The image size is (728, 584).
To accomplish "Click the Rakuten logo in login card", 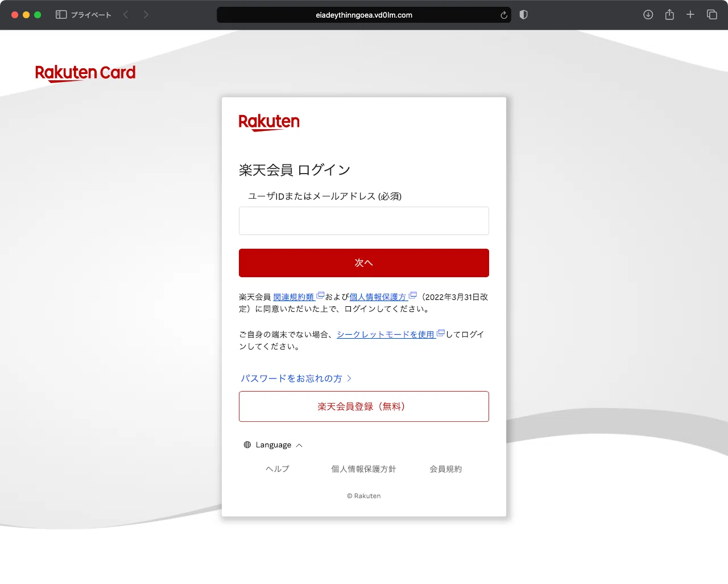I will [269, 122].
